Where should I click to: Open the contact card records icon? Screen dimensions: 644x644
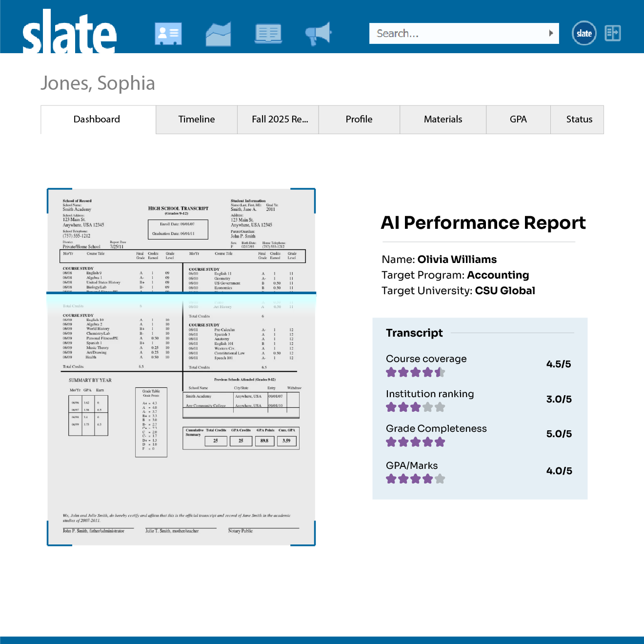168,33
